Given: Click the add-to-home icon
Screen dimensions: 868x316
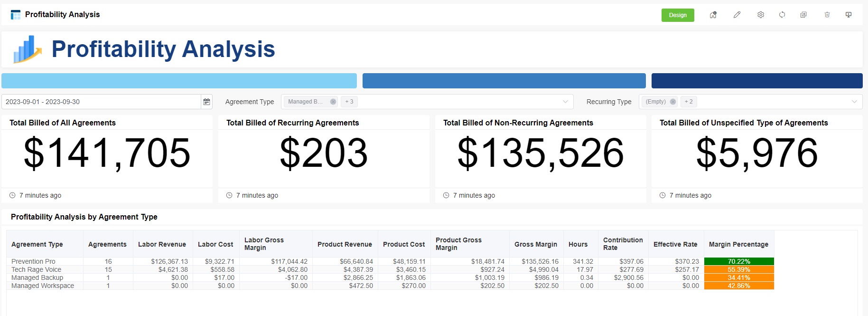Looking at the screenshot, I should pos(713,15).
